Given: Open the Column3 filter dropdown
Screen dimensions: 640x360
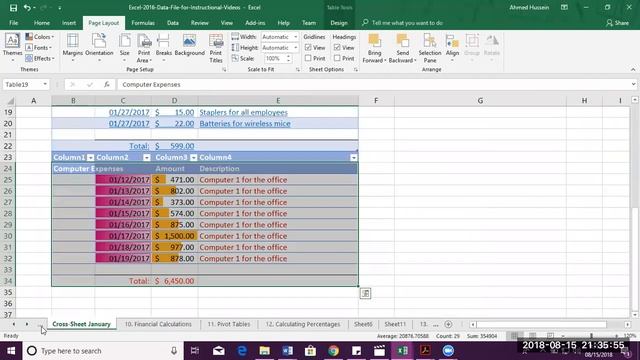Looking at the screenshot, I should click(x=194, y=158).
